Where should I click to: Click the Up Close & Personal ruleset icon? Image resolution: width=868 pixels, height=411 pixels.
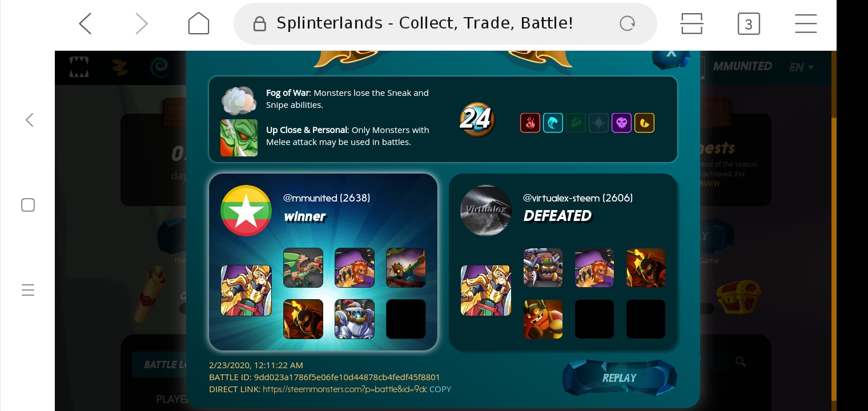pyautogui.click(x=239, y=138)
